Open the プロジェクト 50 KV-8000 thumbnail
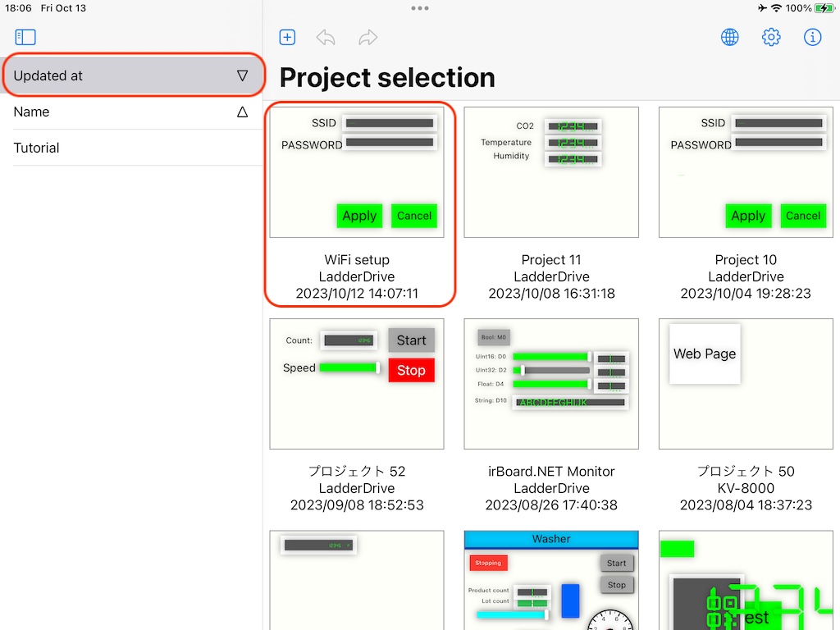The image size is (840, 630). pos(746,383)
